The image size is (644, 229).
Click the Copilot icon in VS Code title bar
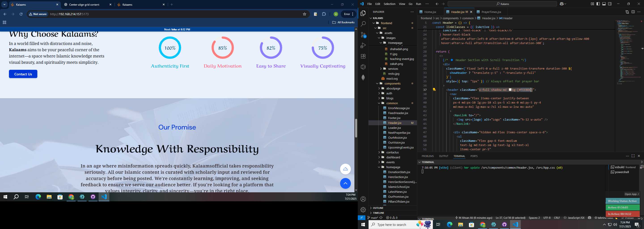click(x=562, y=4)
